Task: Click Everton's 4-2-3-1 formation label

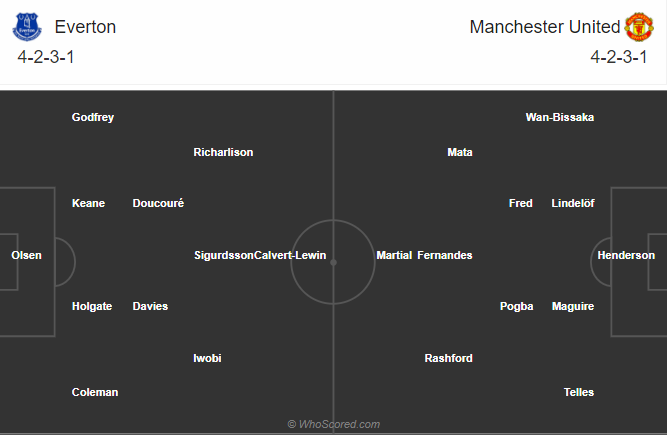Action: [46, 57]
